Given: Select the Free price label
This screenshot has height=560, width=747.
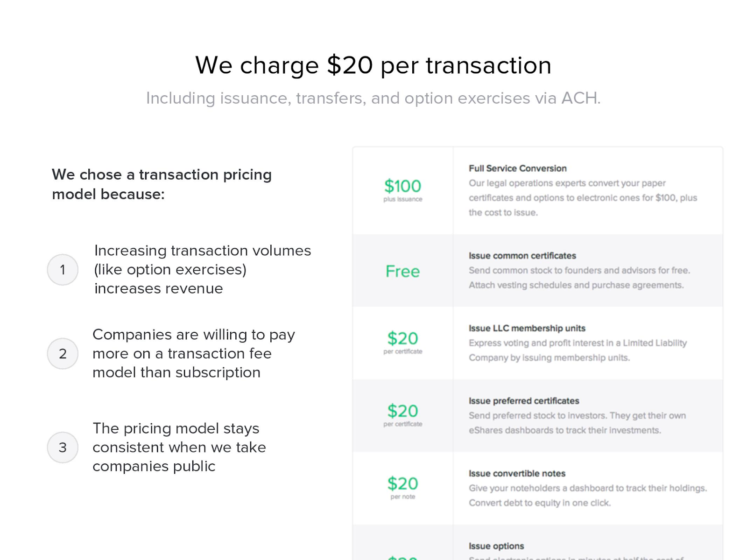Looking at the screenshot, I should [402, 271].
